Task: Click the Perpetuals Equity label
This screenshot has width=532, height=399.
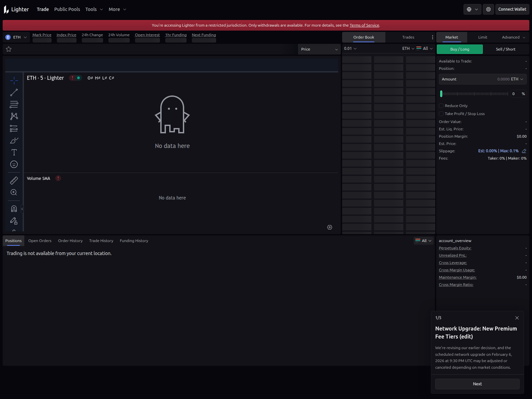Action: click(455, 248)
